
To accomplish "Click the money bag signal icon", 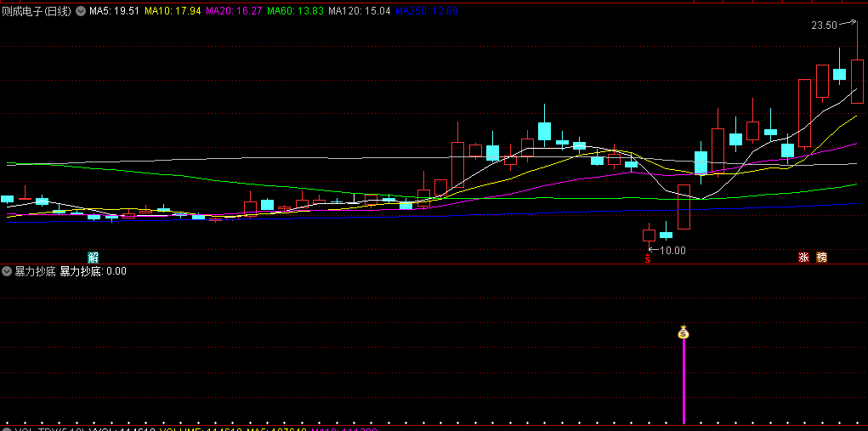I will 684,332.
